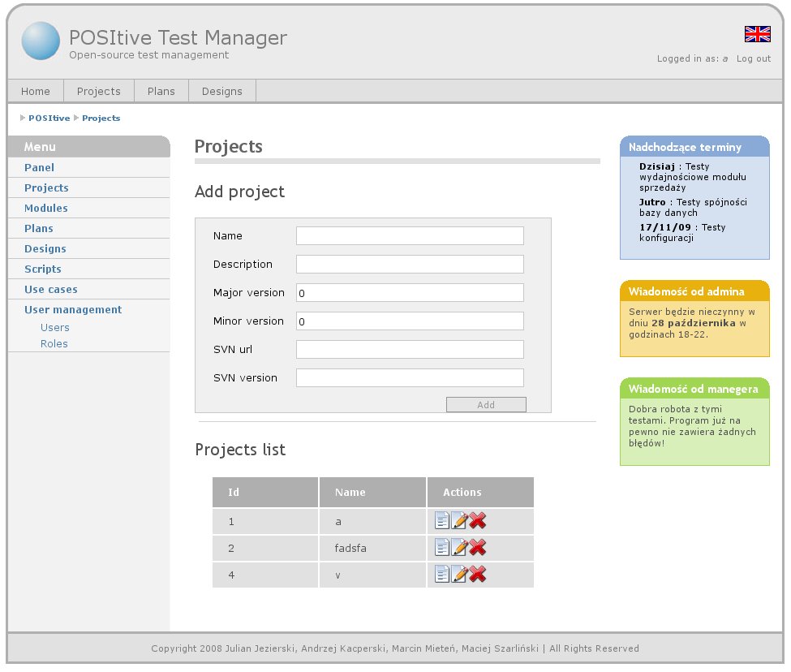
Task: Click the Projects breadcrumb link
Action: click(x=101, y=118)
